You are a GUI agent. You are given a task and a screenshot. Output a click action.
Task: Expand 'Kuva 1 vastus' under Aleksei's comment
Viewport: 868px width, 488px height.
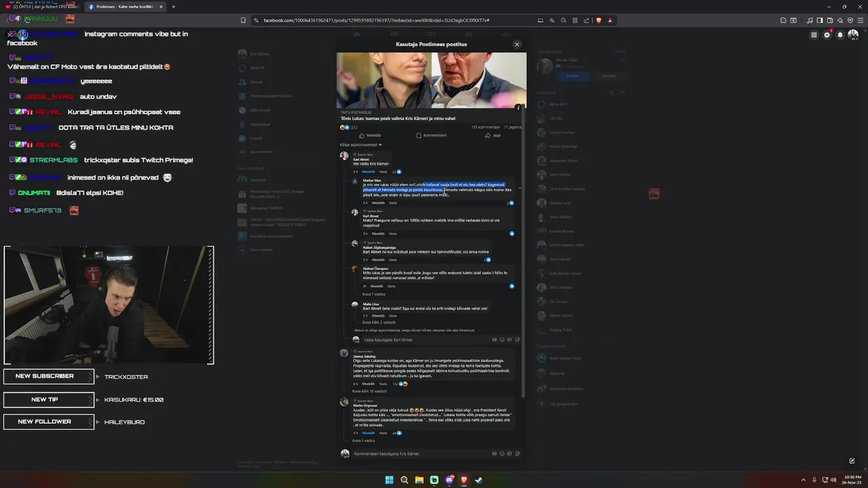(374, 294)
